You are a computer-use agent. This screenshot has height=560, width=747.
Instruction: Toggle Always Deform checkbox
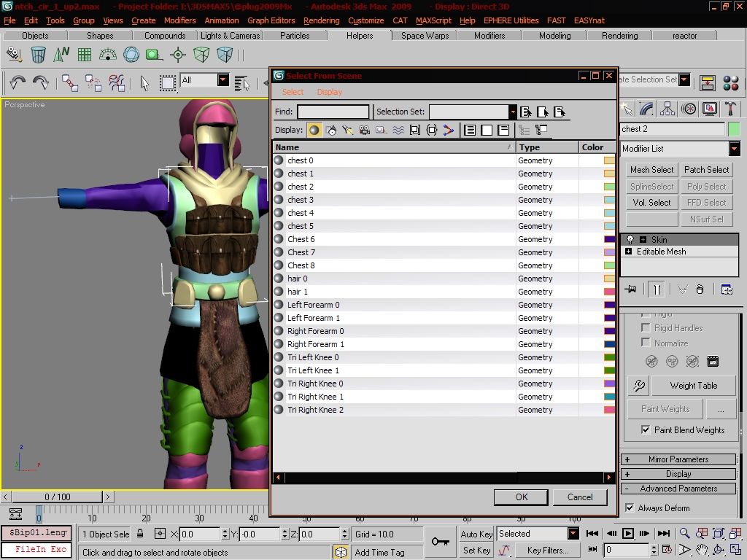point(630,507)
